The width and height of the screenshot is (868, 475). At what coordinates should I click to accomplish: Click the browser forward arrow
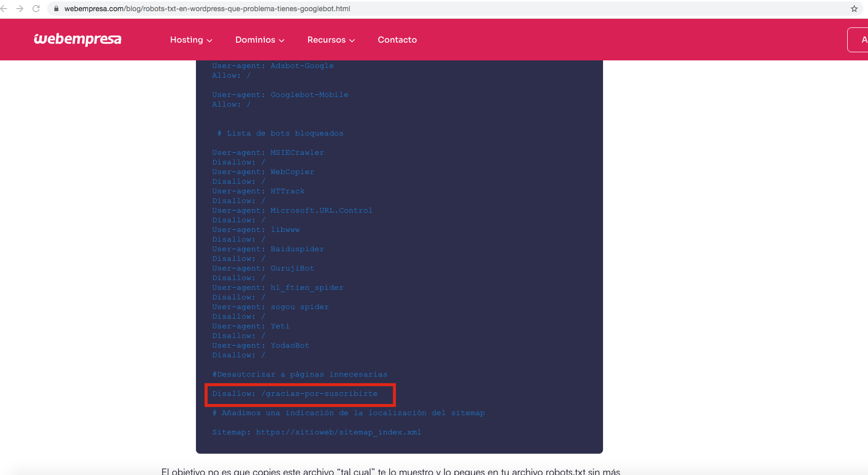[20, 9]
